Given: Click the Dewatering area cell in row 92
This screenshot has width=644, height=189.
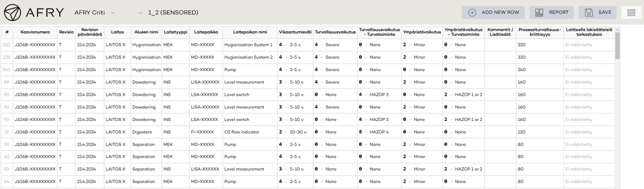Looking at the screenshot, I should 146,107.
